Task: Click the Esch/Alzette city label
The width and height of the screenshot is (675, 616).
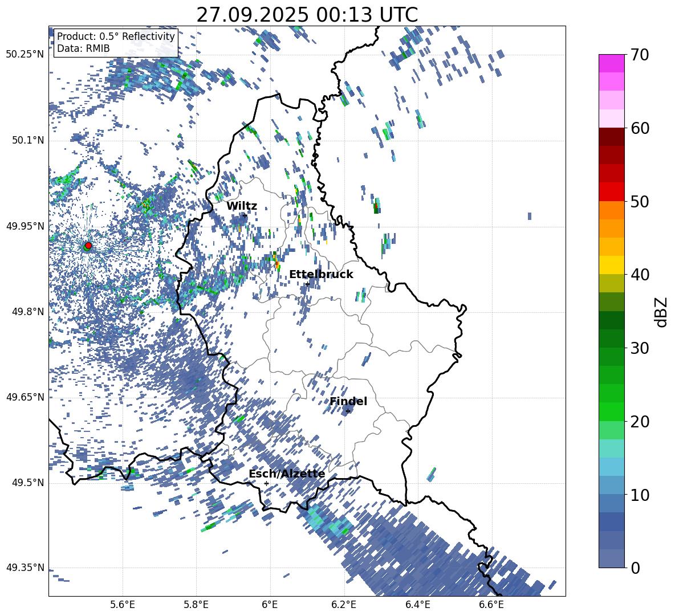Action: tap(287, 474)
